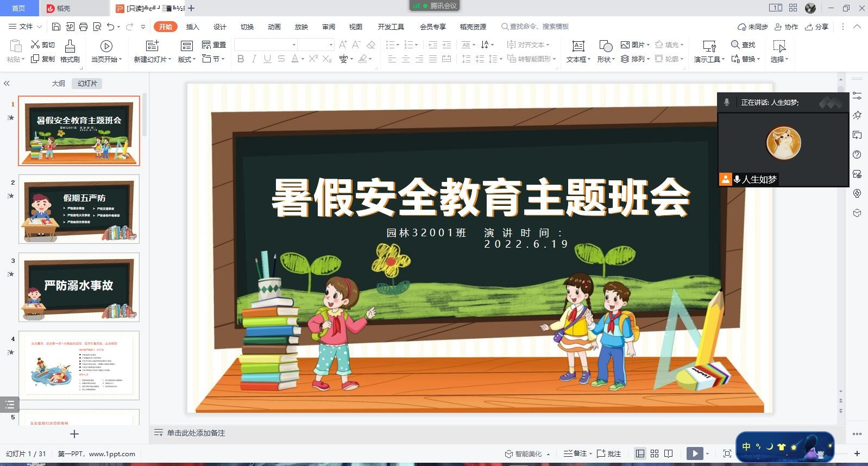Viewport: 868px width, 466px height.
Task: Start slideshow with status bar play button
Action: [x=695, y=454]
